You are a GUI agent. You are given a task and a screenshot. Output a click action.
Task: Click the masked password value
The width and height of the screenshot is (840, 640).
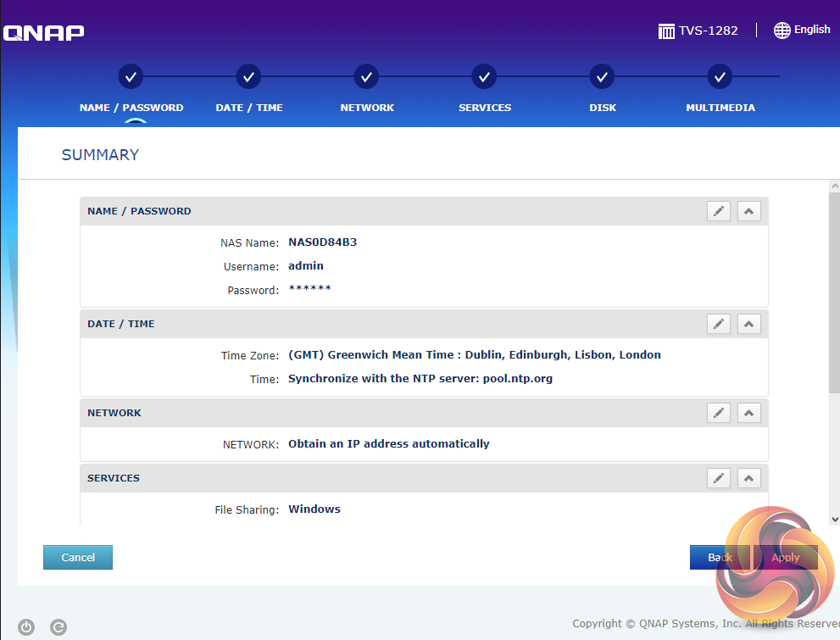309,289
